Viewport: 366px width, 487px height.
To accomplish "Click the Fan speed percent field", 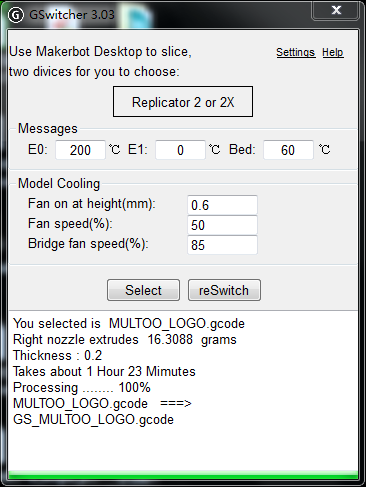I will coord(222,225).
